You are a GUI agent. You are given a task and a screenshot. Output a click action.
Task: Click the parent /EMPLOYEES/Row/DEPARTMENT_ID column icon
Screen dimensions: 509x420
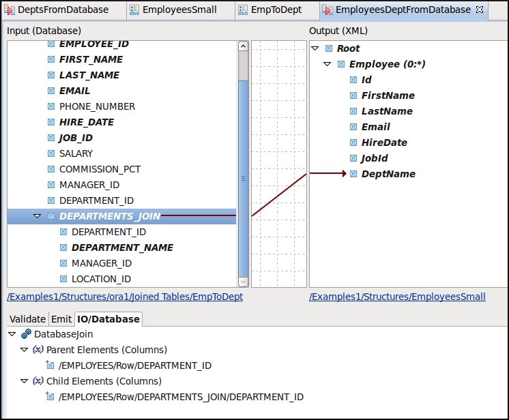click(x=50, y=365)
